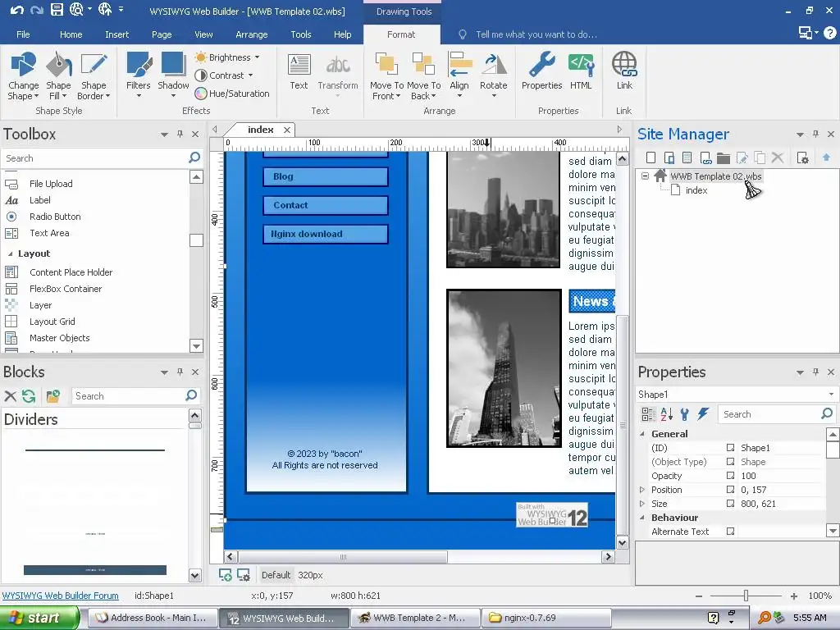The image size is (840, 630).
Task: Add a Link via globe icon
Action: [624, 72]
